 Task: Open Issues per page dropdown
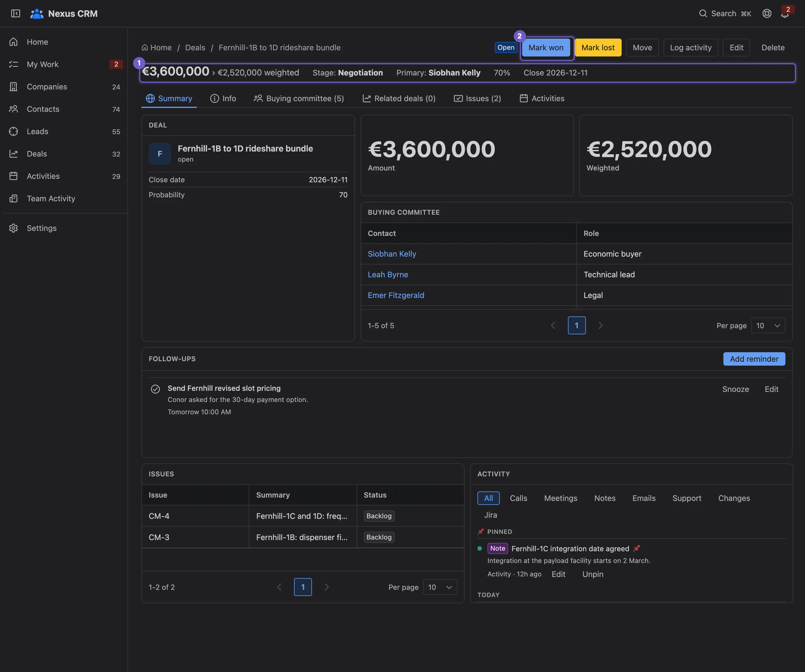click(440, 587)
